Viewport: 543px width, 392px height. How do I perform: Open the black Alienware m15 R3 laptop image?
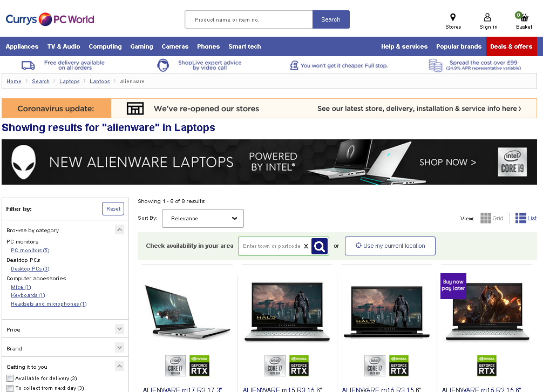387,312
